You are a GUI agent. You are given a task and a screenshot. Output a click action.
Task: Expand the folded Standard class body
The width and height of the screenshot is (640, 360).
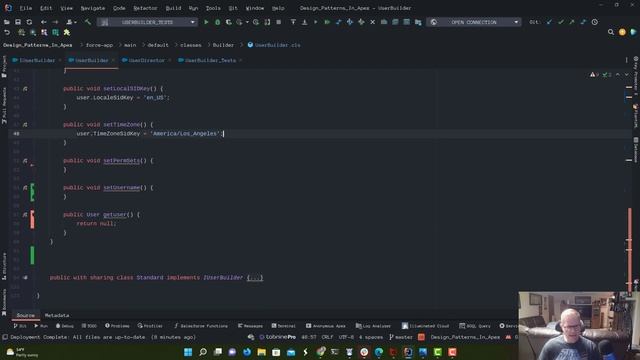pos(255,278)
